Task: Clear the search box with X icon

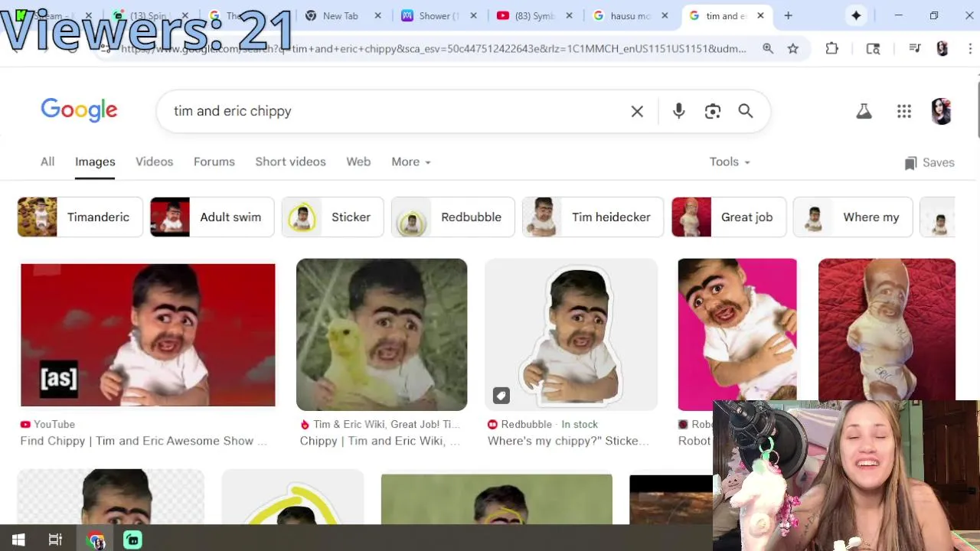Action: coord(637,111)
